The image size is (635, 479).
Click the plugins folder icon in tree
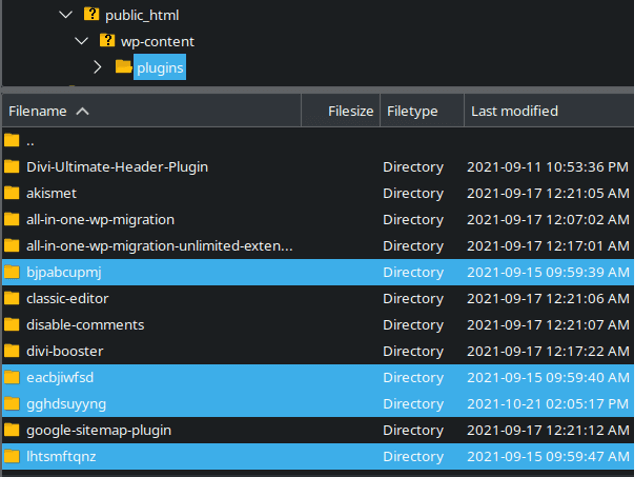coord(124,66)
